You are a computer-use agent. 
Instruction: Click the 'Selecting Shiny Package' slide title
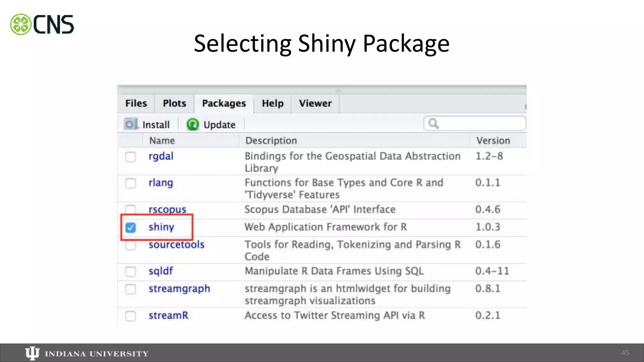click(322, 44)
